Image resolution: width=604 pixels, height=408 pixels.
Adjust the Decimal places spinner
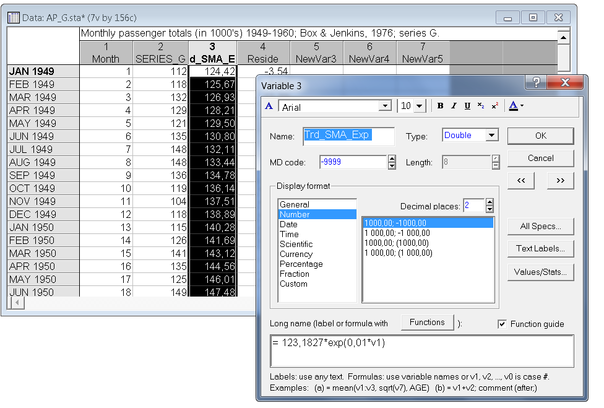point(488,205)
